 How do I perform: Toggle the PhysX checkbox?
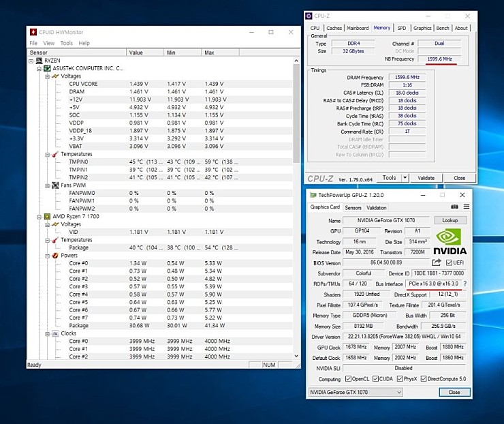pyautogui.click(x=400, y=378)
